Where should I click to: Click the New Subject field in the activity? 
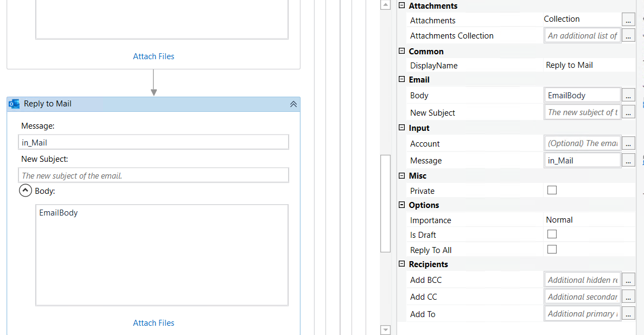point(154,175)
